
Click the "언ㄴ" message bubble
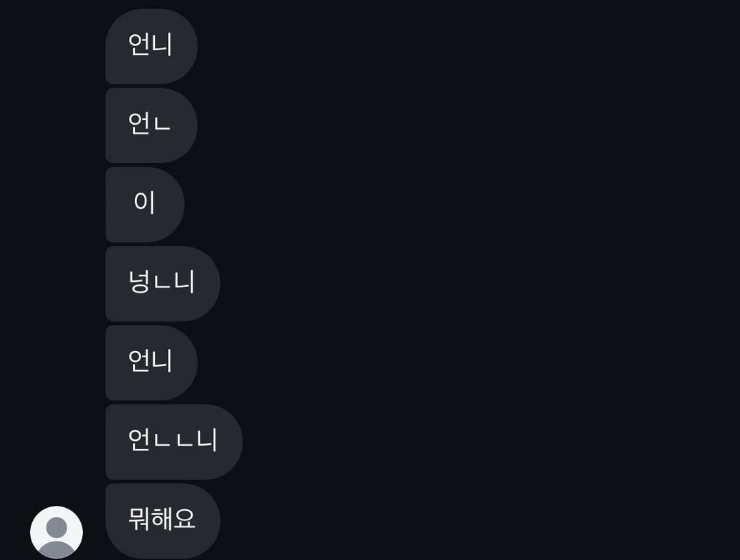151,125
